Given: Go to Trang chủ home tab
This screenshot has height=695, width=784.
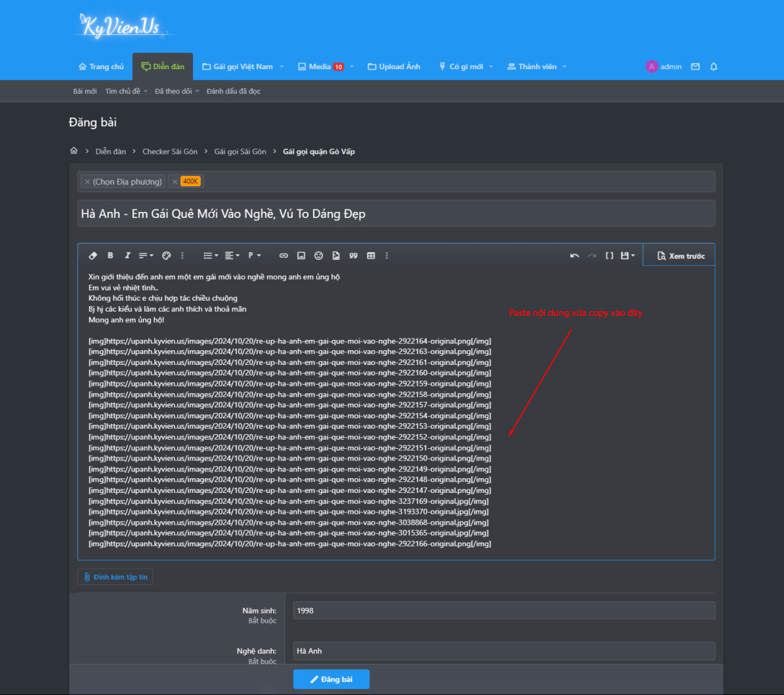Looking at the screenshot, I should [101, 66].
